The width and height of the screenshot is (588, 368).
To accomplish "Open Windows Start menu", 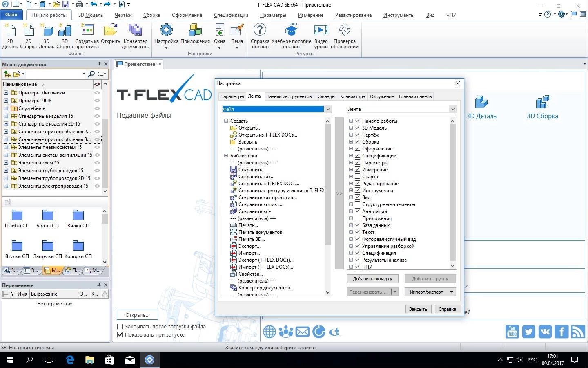I will pyautogui.click(x=10, y=360).
